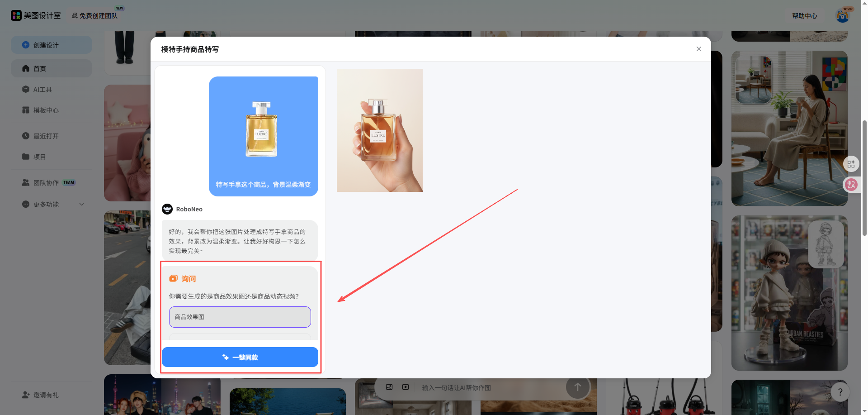Open the user avatar profile
Image resolution: width=868 pixels, height=415 pixels.
pyautogui.click(x=843, y=15)
